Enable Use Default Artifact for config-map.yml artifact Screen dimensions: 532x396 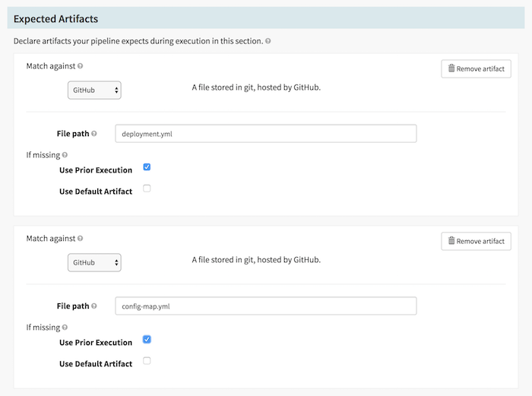point(147,361)
